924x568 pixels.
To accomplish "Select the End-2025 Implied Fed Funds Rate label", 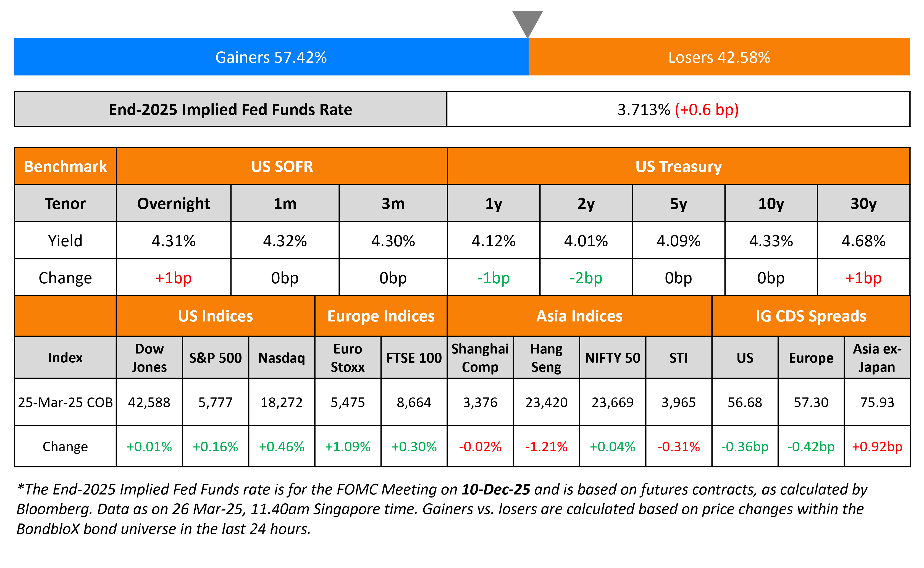I will pyautogui.click(x=230, y=109).
